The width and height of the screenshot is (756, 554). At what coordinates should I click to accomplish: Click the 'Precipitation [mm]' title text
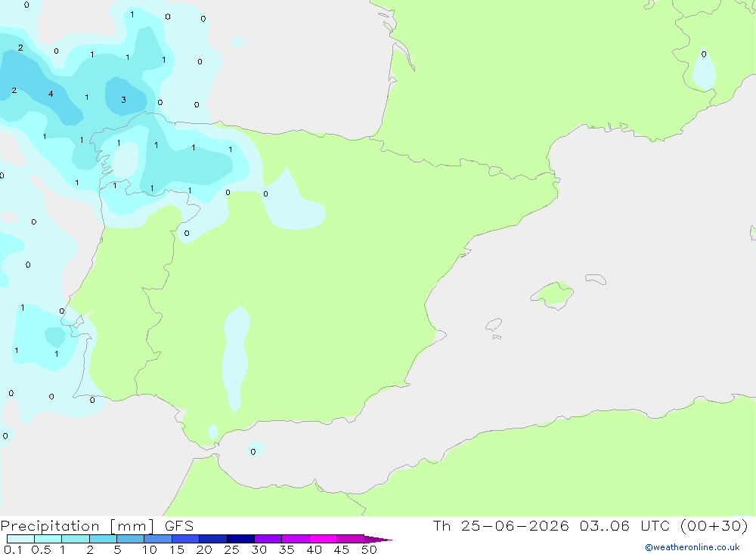(77, 526)
